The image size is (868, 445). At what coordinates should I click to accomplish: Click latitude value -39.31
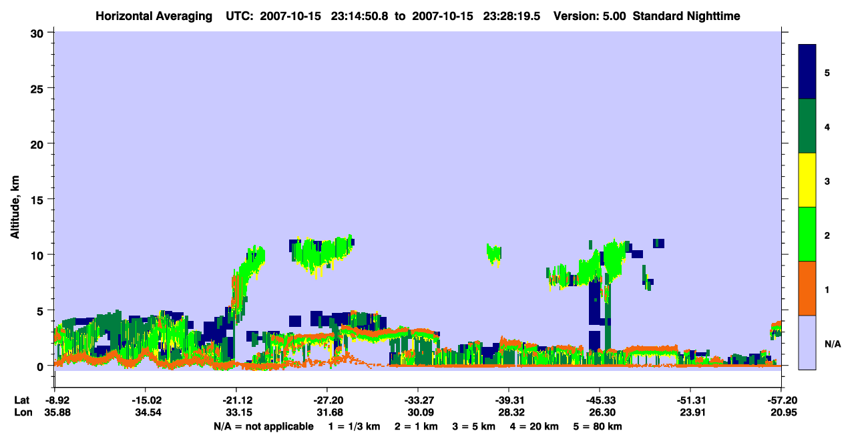(509, 400)
